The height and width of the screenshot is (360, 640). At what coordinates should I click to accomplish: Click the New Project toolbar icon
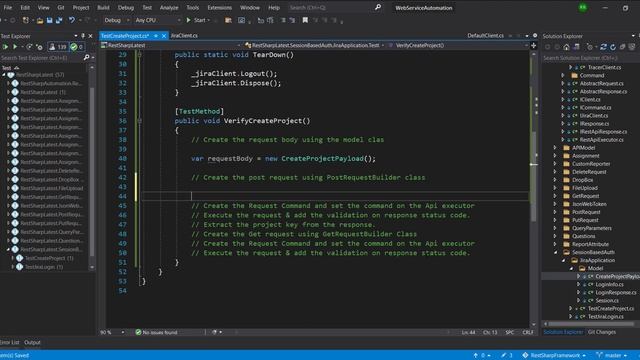tap(25, 20)
